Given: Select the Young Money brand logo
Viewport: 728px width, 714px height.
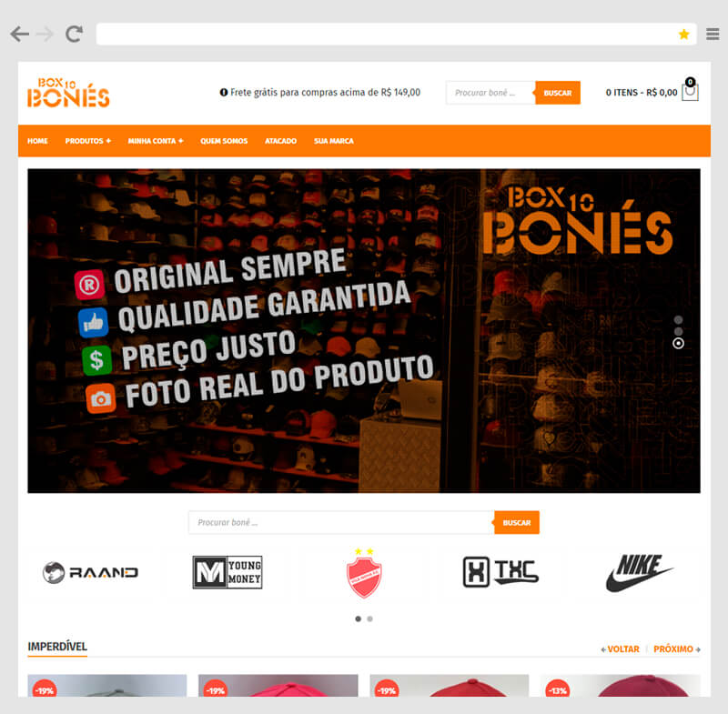Looking at the screenshot, I should tap(227, 572).
